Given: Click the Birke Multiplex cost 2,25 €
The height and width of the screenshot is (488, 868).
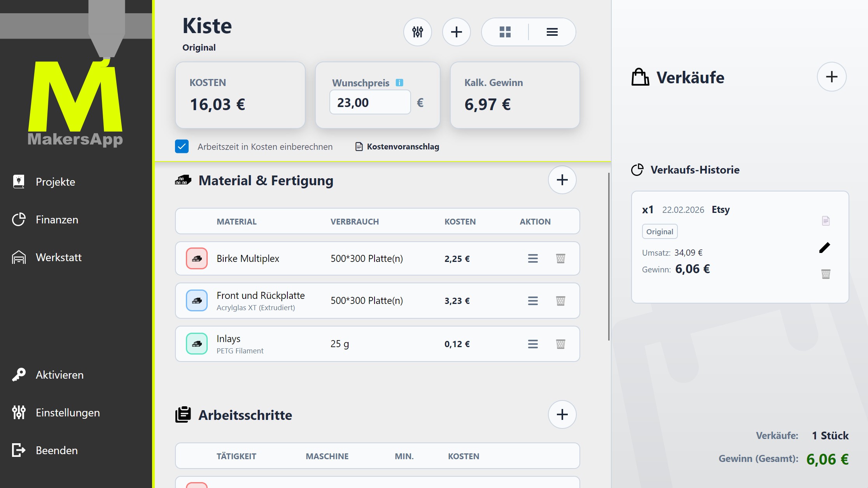Looking at the screenshot, I should [x=457, y=259].
